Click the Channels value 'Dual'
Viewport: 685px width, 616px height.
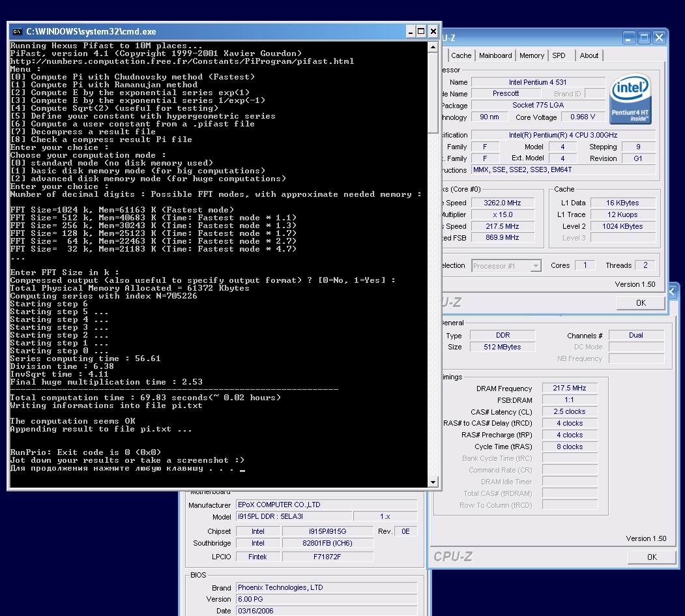pos(636,335)
